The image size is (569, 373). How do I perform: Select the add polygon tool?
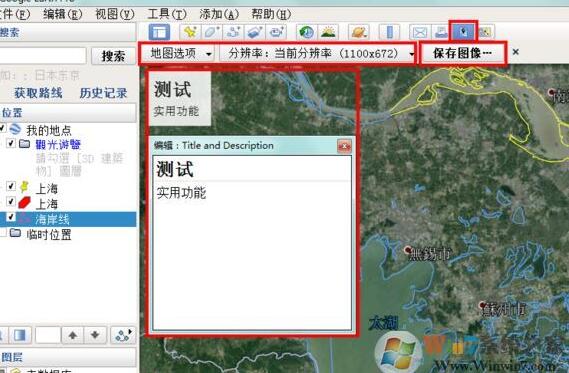212,32
